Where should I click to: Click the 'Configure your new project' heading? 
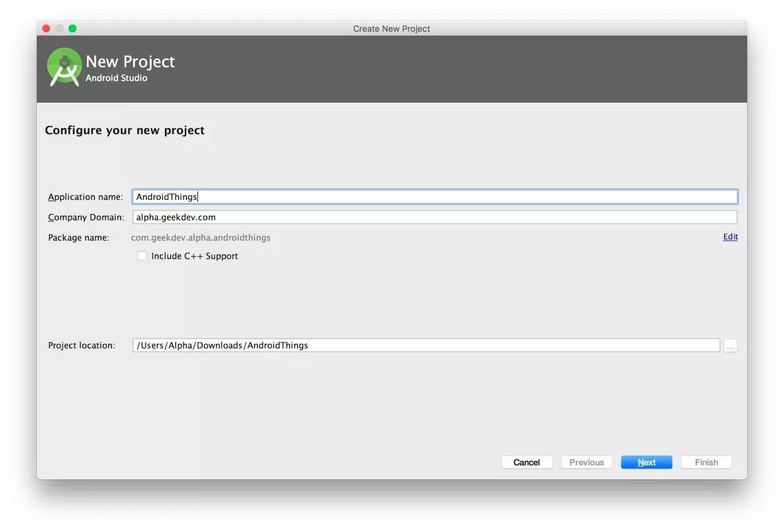coord(124,130)
